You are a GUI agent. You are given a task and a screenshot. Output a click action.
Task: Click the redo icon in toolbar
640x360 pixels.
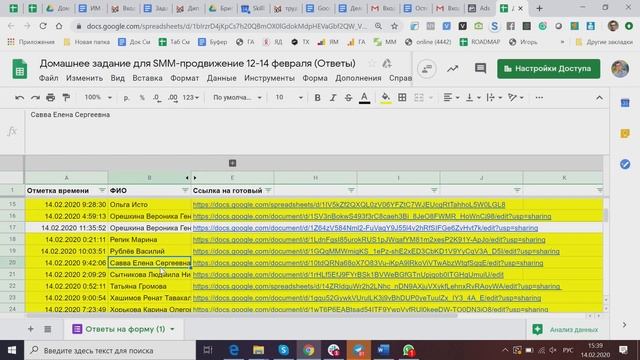click(x=35, y=98)
